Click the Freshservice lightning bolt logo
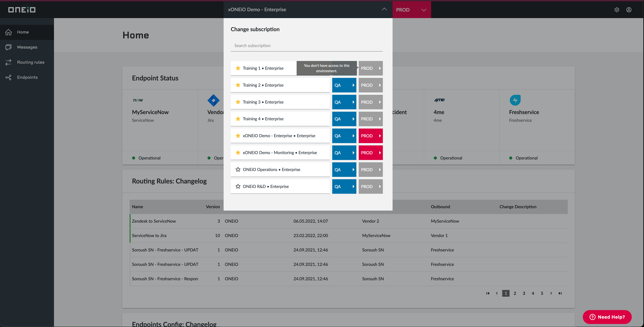This screenshot has width=644, height=327. pyautogui.click(x=515, y=100)
